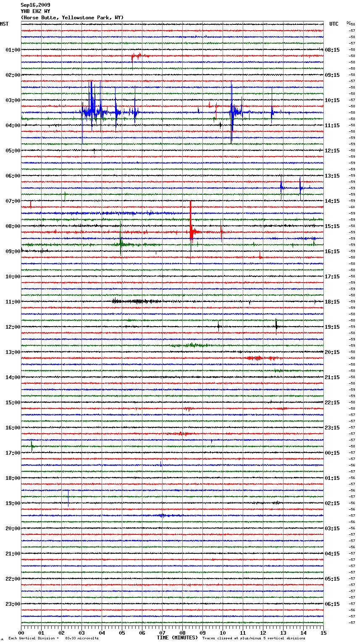Click the 16:15 UTC time label
Viewport: 357px width, 644px height.
332,251
